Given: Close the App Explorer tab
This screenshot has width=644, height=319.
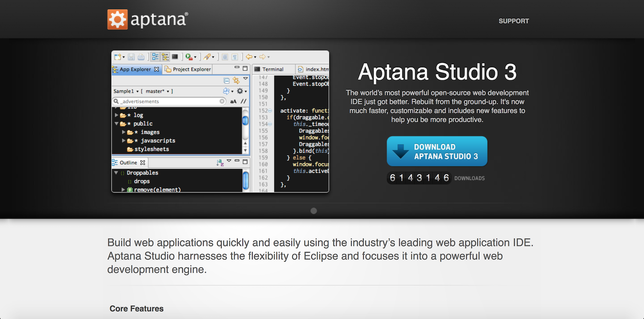Looking at the screenshot, I should [x=156, y=69].
